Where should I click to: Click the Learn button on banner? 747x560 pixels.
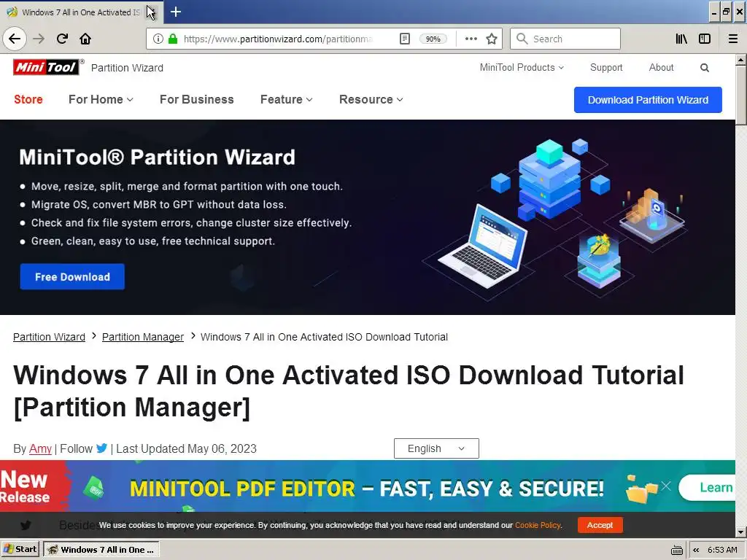[x=707, y=488]
